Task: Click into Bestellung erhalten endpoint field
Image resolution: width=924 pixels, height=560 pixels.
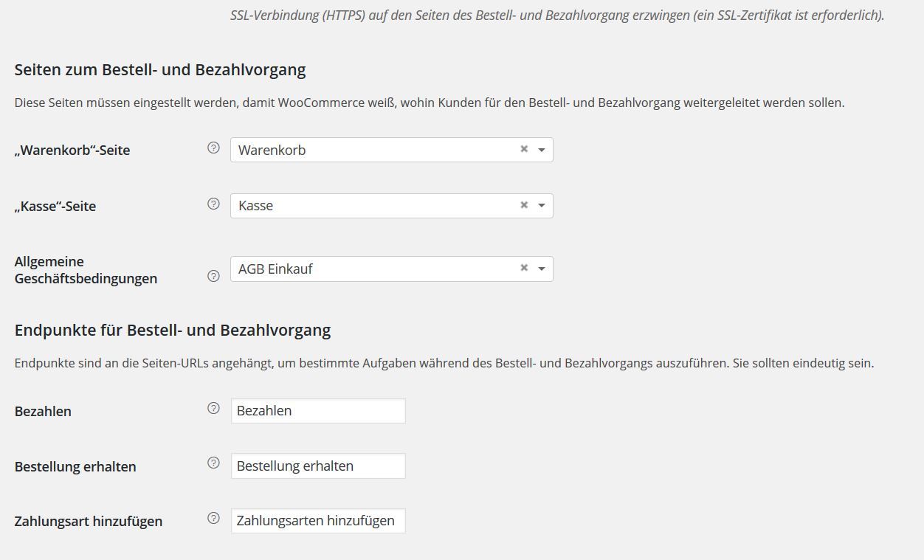Action: pyautogui.click(x=318, y=466)
